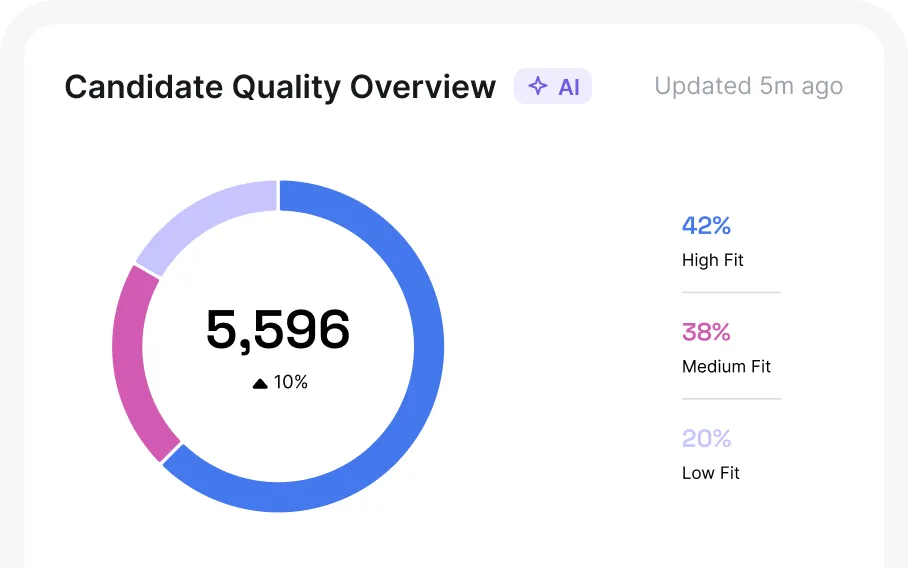The image size is (908, 568).
Task: Select the Medium Fit legend label
Action: click(x=726, y=367)
